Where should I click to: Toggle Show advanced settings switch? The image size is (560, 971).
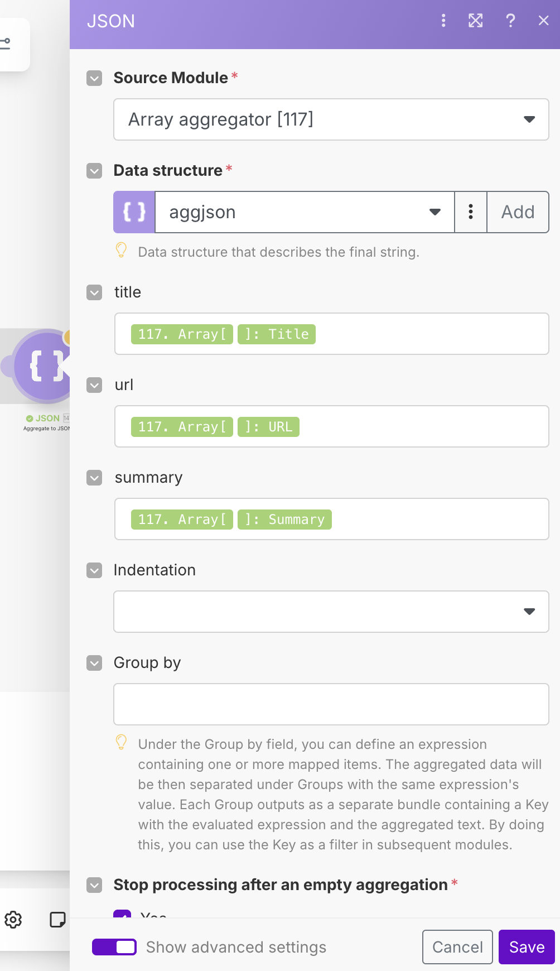pyautogui.click(x=114, y=947)
